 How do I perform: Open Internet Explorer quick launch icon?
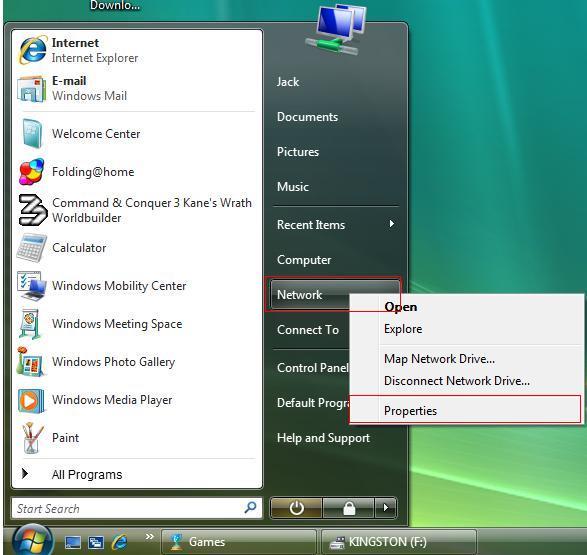[120, 542]
